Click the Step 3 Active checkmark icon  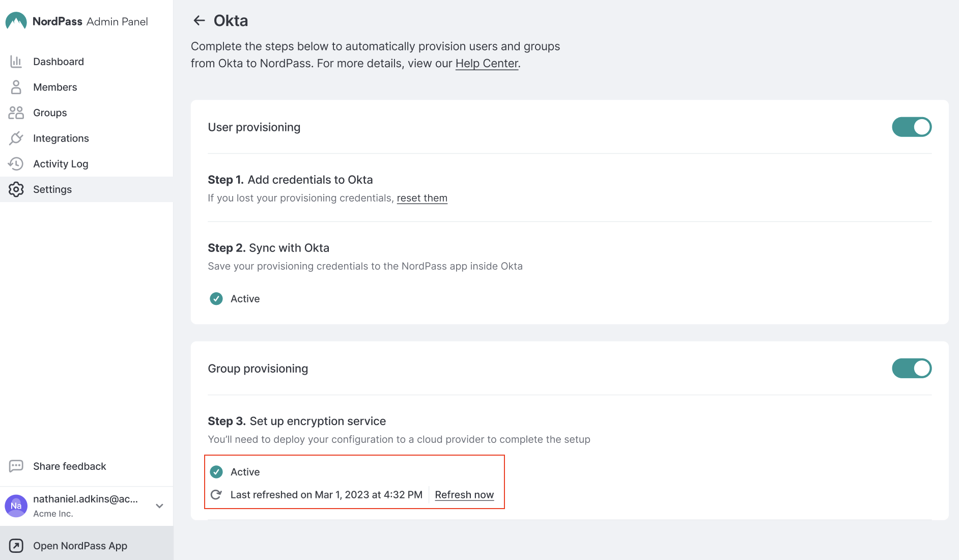(216, 472)
